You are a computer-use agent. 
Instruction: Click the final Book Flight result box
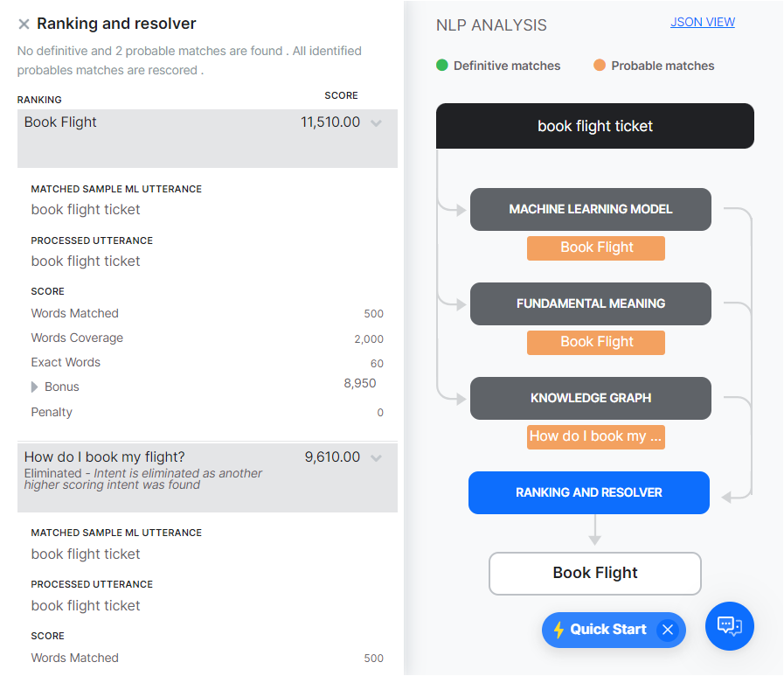(595, 574)
